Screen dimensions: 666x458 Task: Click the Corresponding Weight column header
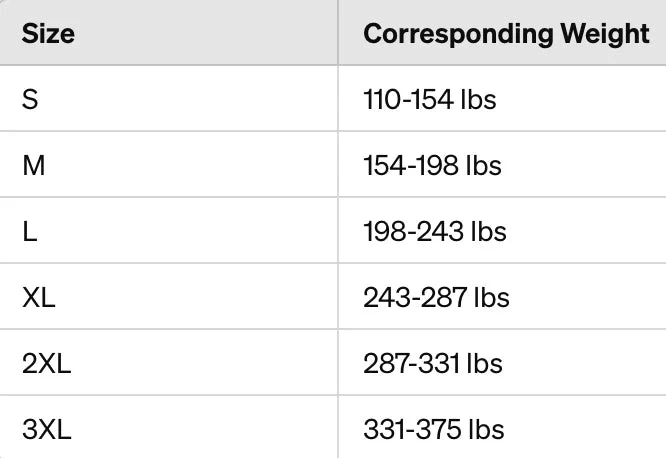(502, 32)
